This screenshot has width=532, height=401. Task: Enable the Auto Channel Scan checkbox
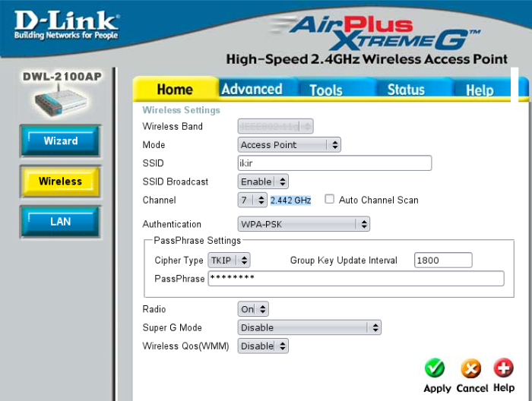[x=329, y=200]
